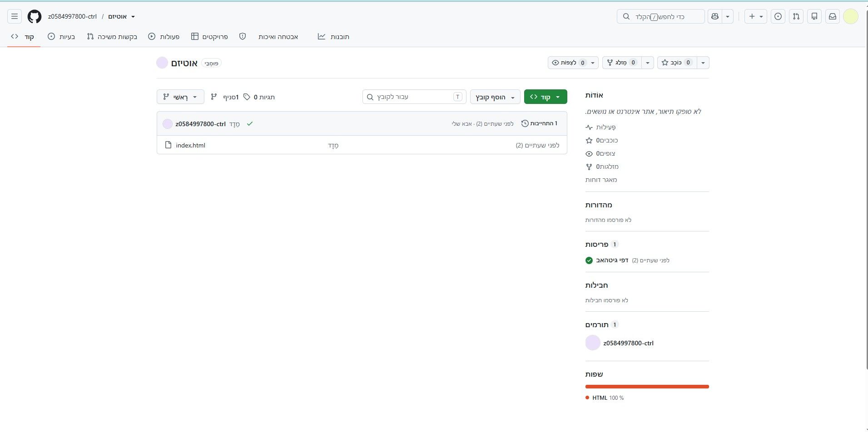
Task: Open the מדד commit message in the index.html row
Action: (333, 145)
